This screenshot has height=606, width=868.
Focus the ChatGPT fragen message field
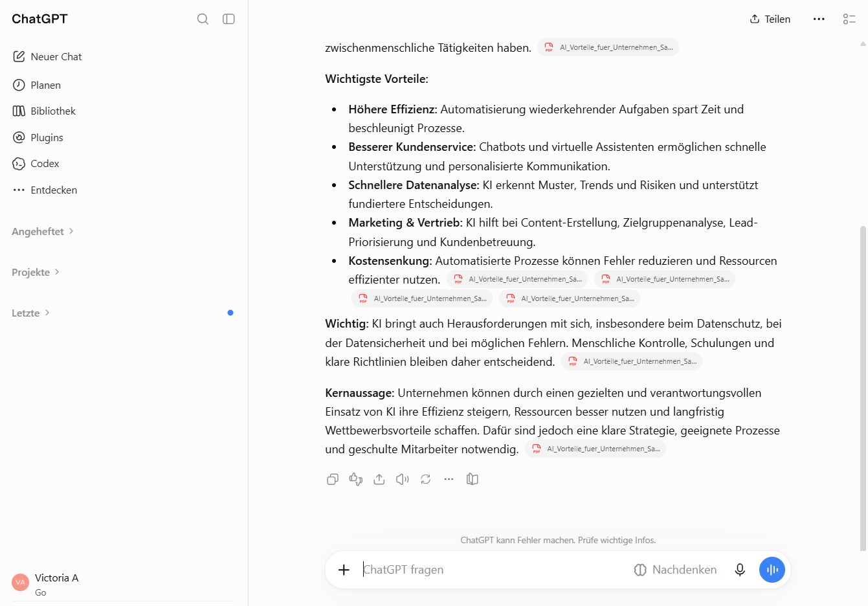click(x=492, y=570)
